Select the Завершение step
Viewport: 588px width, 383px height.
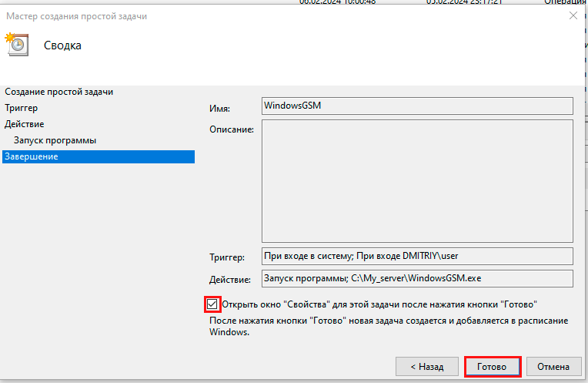(x=31, y=156)
